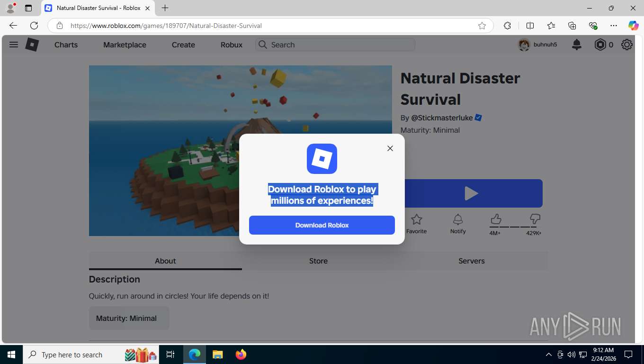Screen dimensions: 644x364
Task: Click the Maturity: Minimal text under title
Action: point(430,130)
